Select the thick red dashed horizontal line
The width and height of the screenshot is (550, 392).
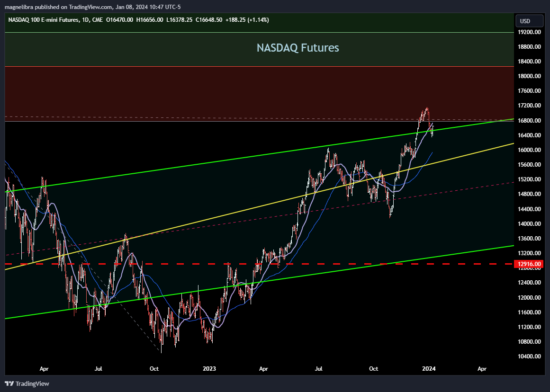click(260, 264)
